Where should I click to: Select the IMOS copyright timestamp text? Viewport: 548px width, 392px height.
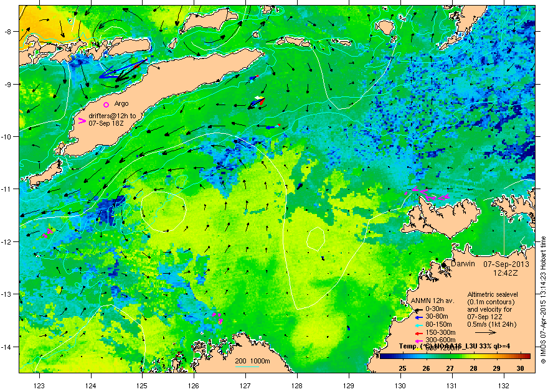click(543, 300)
